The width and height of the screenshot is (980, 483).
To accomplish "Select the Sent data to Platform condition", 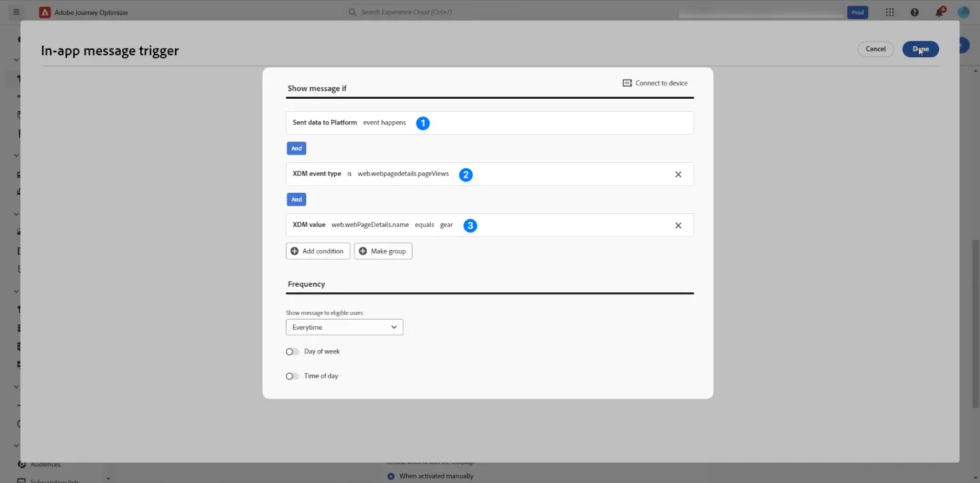I will pos(490,123).
